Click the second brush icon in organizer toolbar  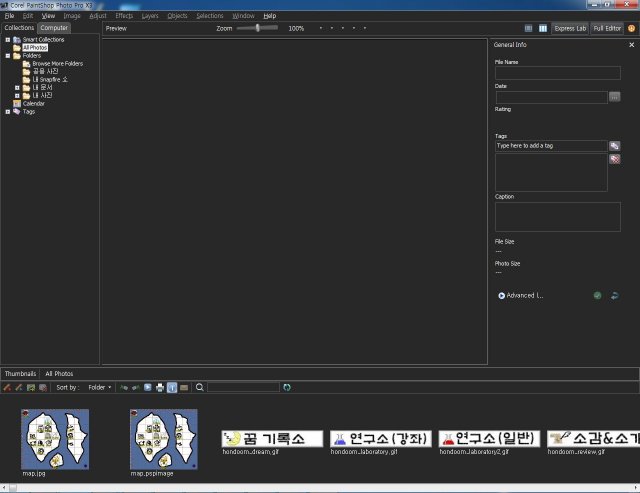(x=19, y=387)
